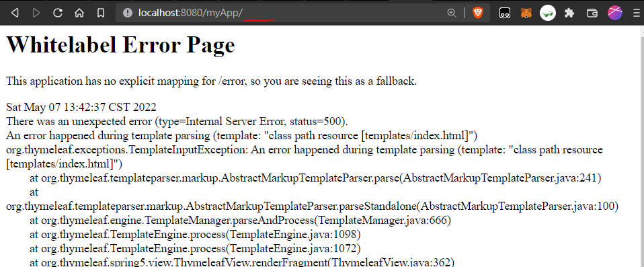This screenshot has height=267, width=644.
Task: Open the browser home page
Action: point(79,13)
